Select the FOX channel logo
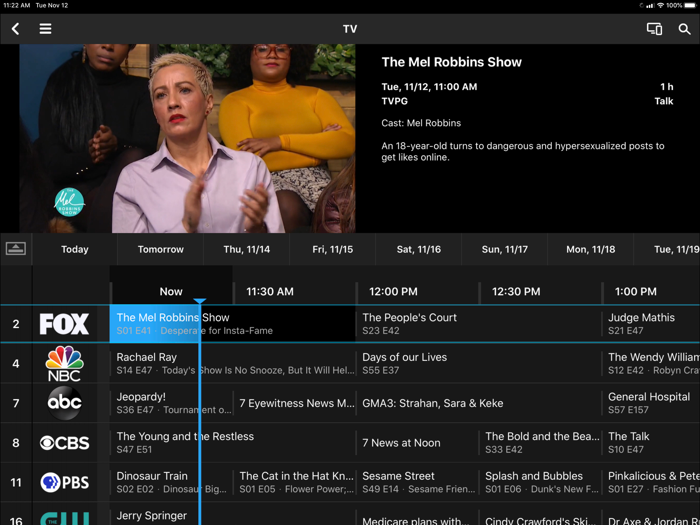Viewport: 700px width, 525px height. (x=64, y=324)
